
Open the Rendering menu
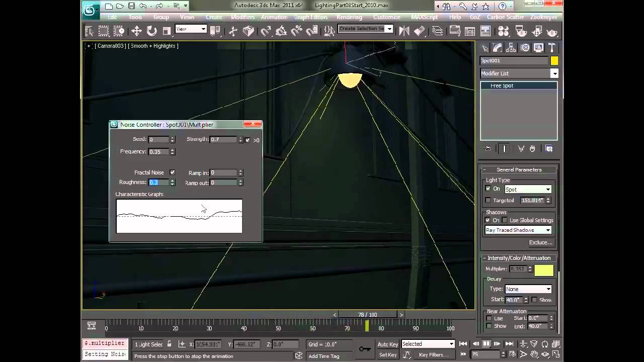click(x=349, y=17)
